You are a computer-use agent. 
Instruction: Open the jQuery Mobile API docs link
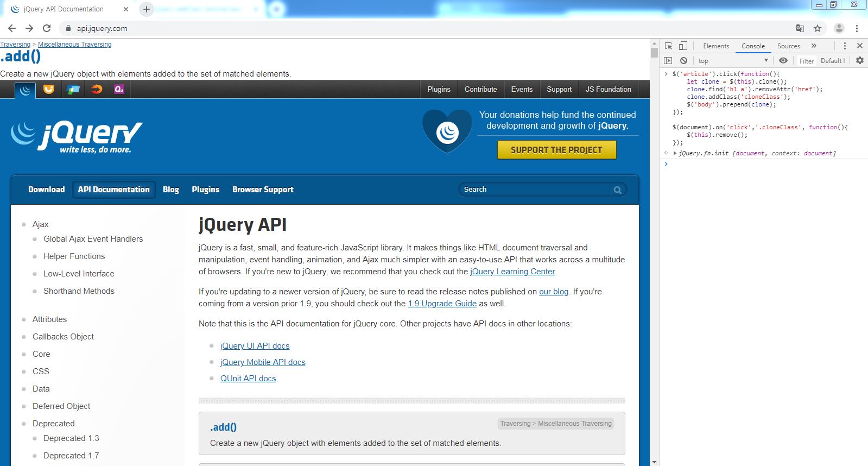[263, 362]
